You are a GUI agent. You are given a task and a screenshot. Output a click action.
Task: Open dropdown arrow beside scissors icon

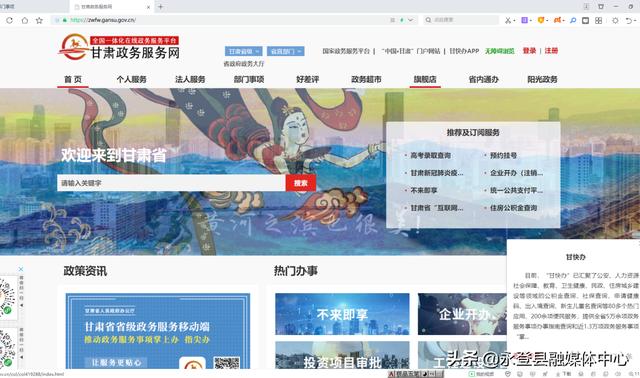[x=514, y=20]
